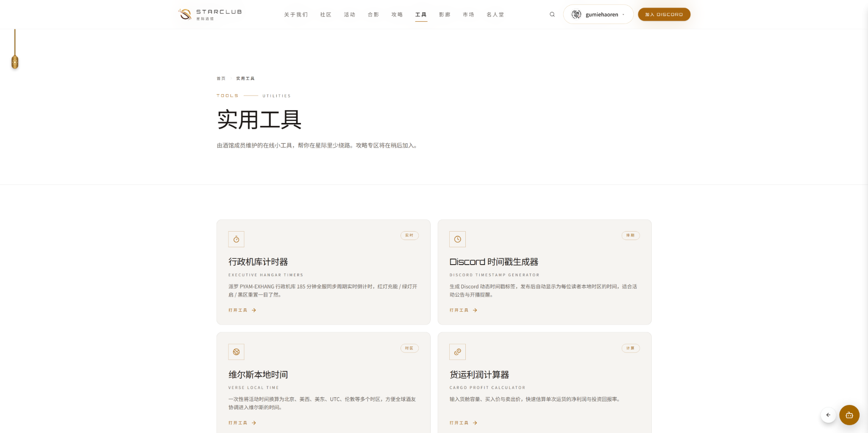This screenshot has height=433, width=868.
Task: Click the DISCORD TIMESTAMP GENERATOR subtitle
Action: point(495,275)
